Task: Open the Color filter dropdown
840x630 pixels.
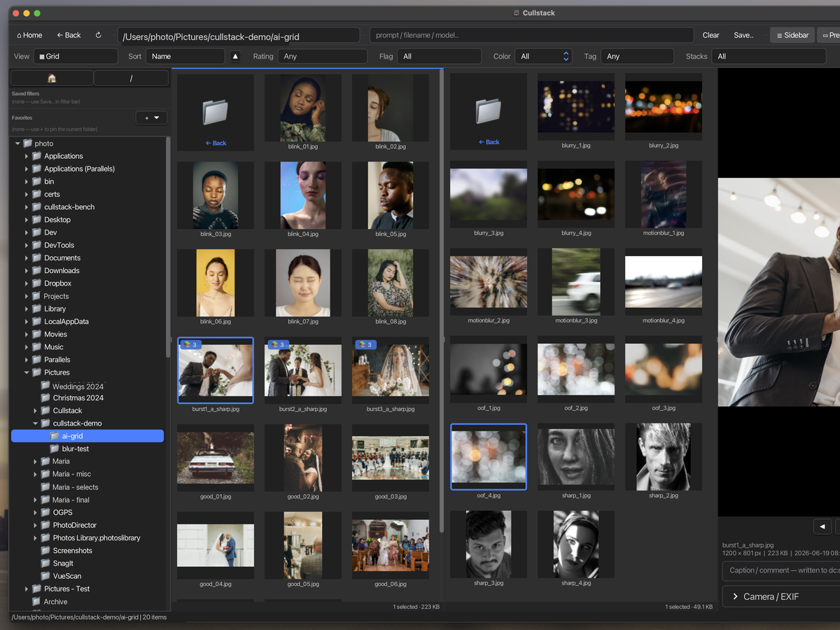Action: [x=544, y=57]
